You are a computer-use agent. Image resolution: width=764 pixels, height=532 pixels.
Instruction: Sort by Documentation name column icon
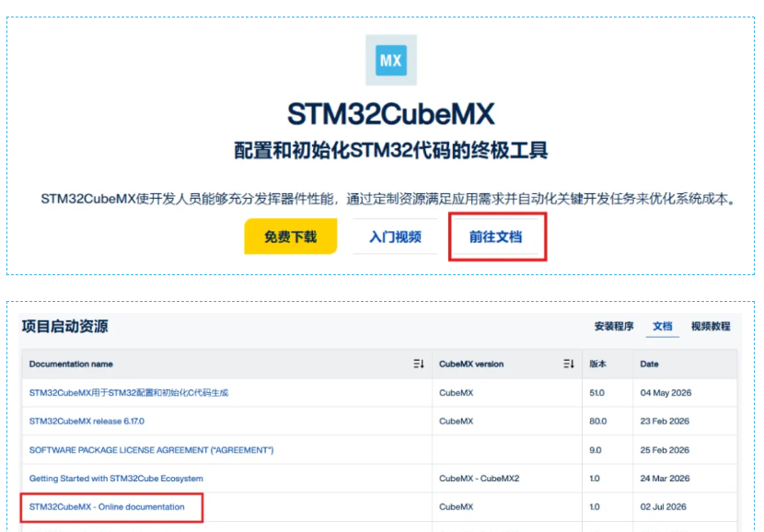click(419, 364)
